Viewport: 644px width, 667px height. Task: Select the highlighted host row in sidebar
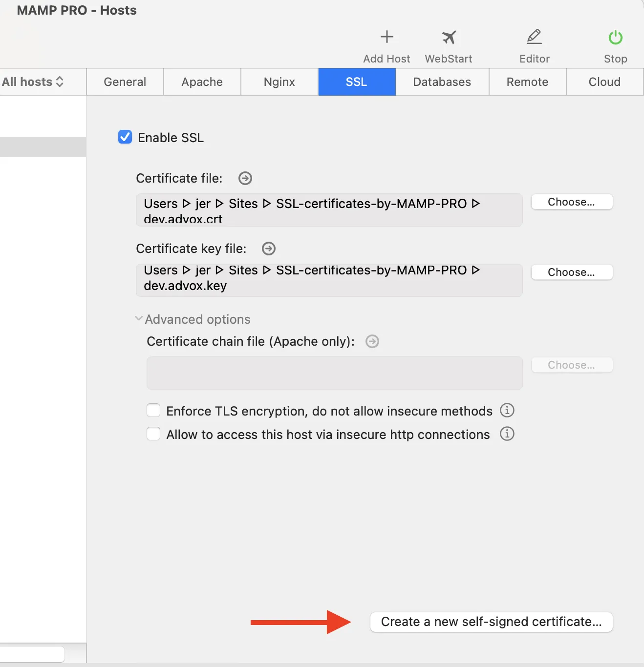tap(43, 147)
